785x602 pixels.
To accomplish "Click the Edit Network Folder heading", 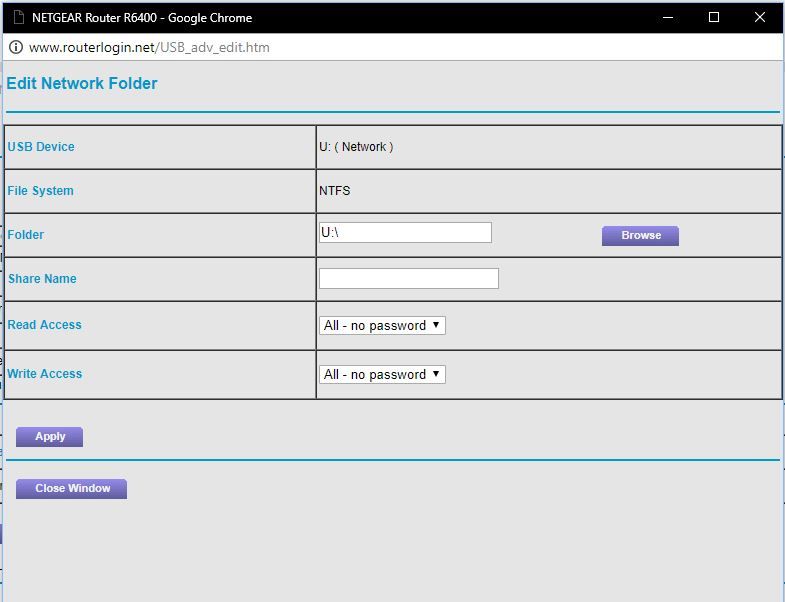I will pyautogui.click(x=82, y=84).
